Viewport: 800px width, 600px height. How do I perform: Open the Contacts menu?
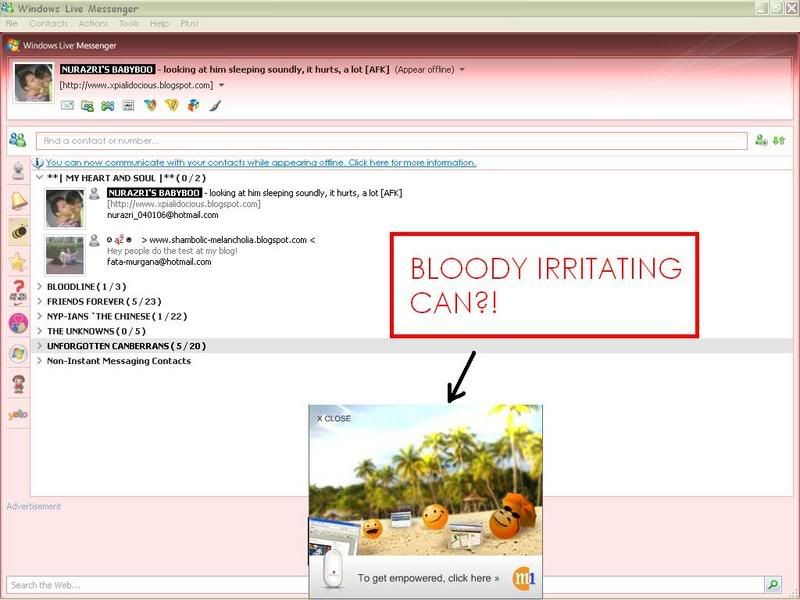pyautogui.click(x=48, y=23)
